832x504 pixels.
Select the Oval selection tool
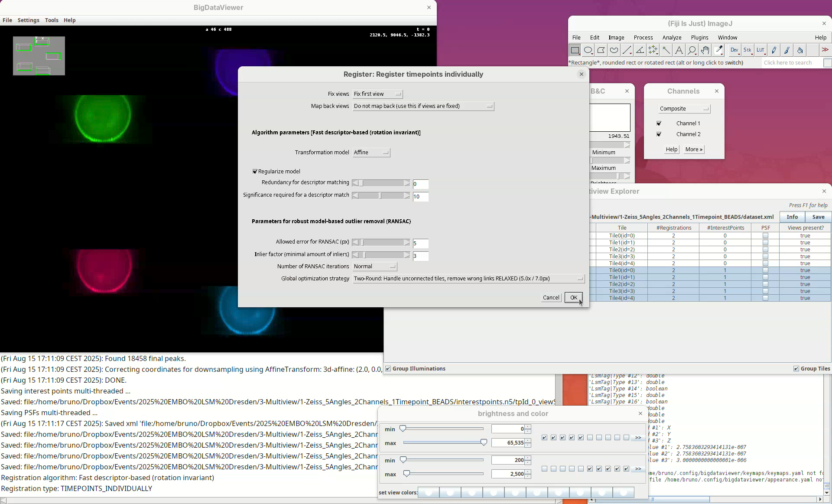click(x=588, y=50)
